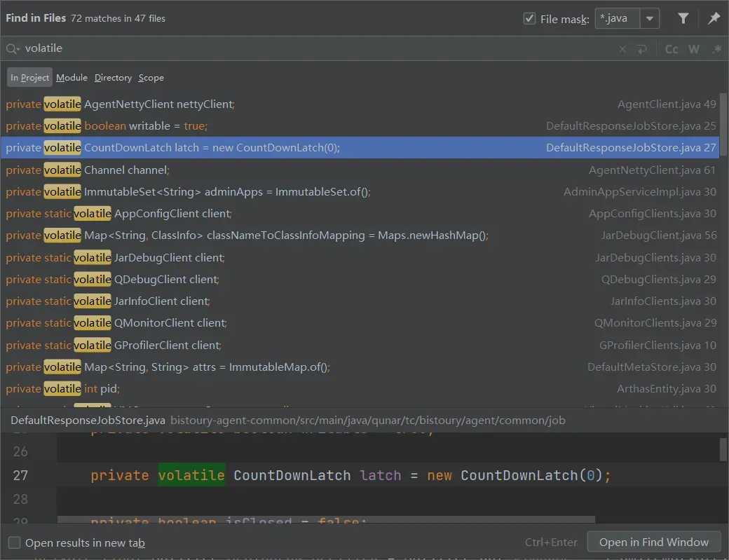Click the filter search results funnel icon
This screenshot has height=560, width=729.
[683, 19]
